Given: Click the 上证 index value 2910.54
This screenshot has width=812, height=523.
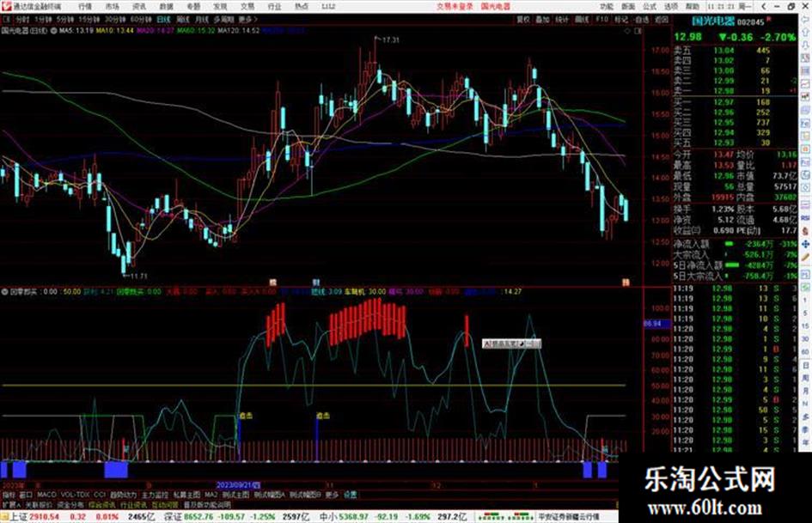Looking at the screenshot, I should click(x=44, y=517).
